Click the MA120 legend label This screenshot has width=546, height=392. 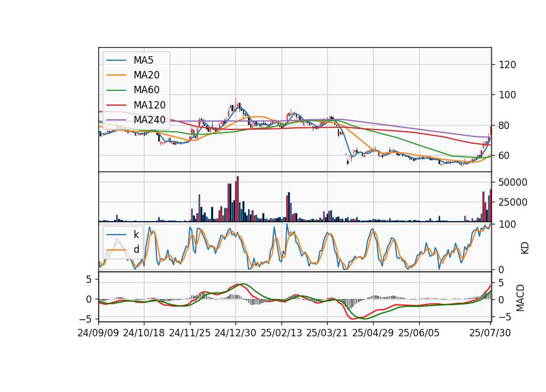click(150, 105)
